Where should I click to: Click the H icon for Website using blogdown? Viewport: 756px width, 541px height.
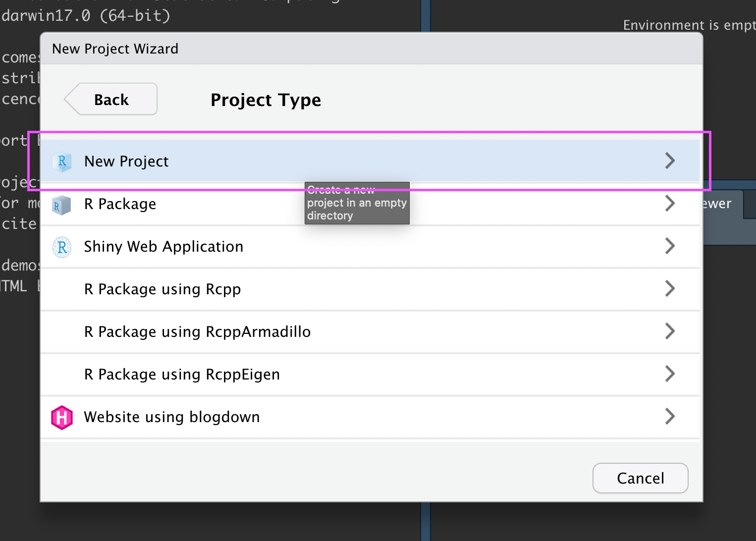[61, 417]
